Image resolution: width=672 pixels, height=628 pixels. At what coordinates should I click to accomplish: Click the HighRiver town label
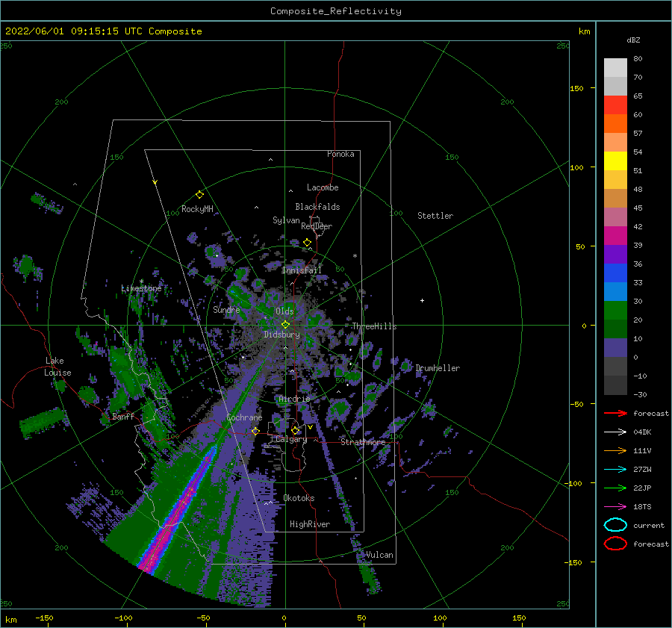(309, 524)
